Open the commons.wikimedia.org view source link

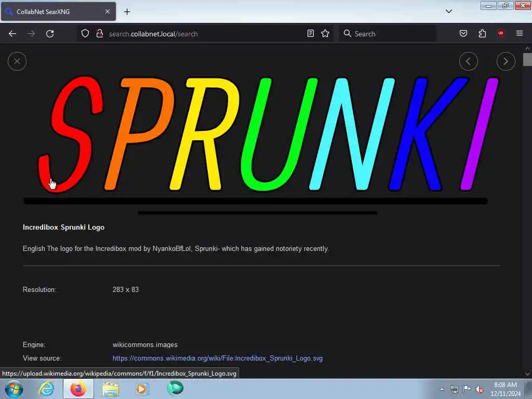tap(218, 358)
